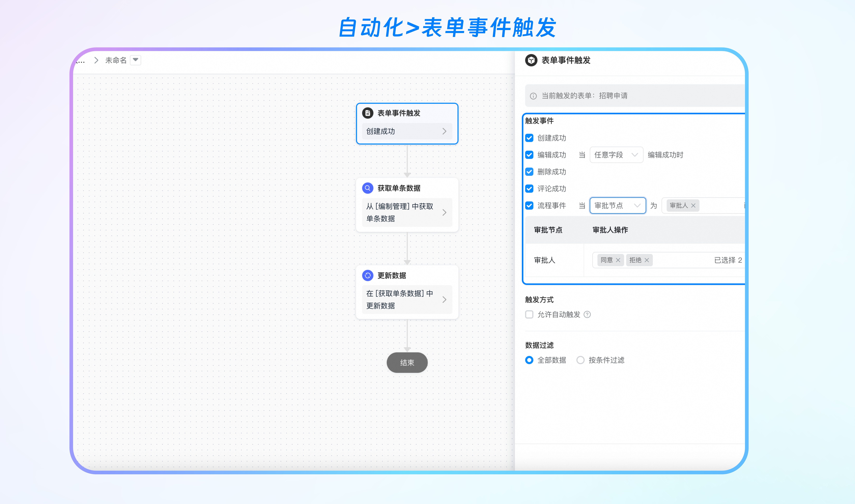The image size is (855, 504).
Task: Click the 审批人操作 column header
Action: point(610,230)
